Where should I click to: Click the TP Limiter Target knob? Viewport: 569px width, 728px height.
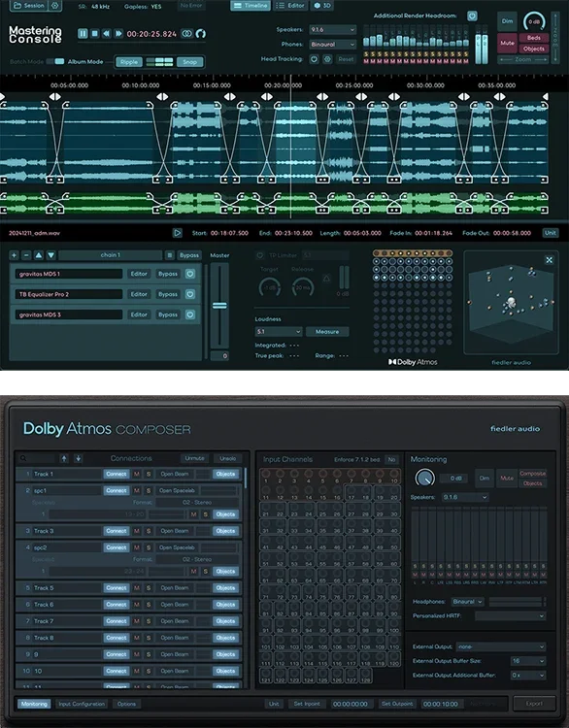[x=269, y=287]
